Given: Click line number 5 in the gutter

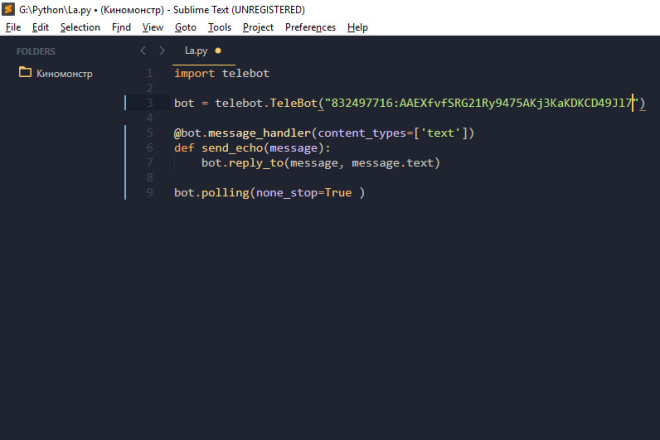Looking at the screenshot, I should [x=149, y=133].
